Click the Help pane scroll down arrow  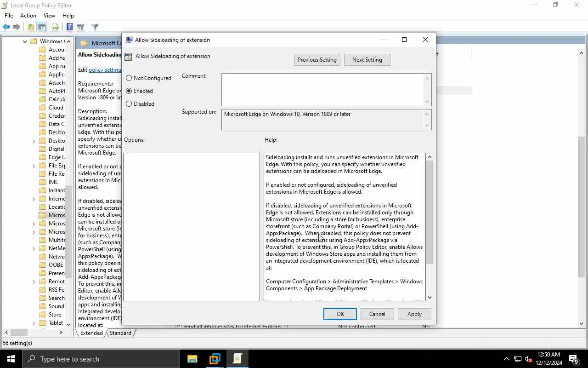pyautogui.click(x=430, y=298)
